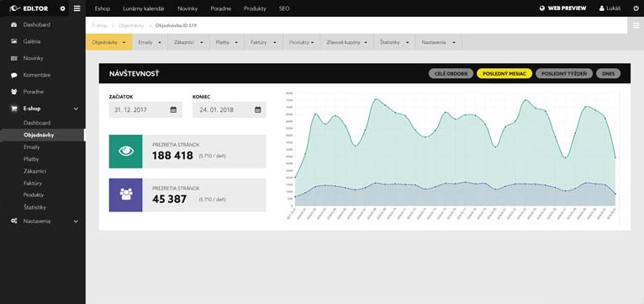Select Štatistiky in sidebar submenu

(35, 207)
